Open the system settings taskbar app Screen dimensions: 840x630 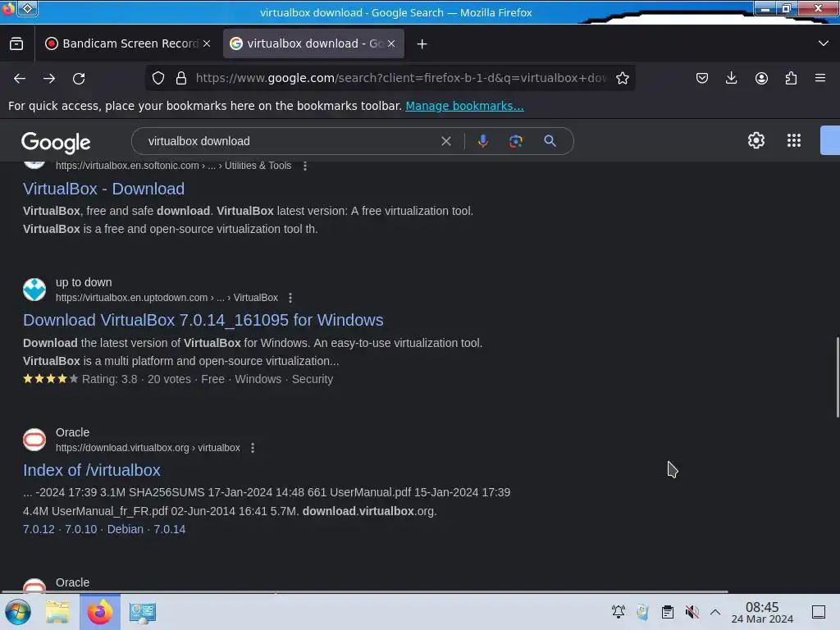coord(143,612)
